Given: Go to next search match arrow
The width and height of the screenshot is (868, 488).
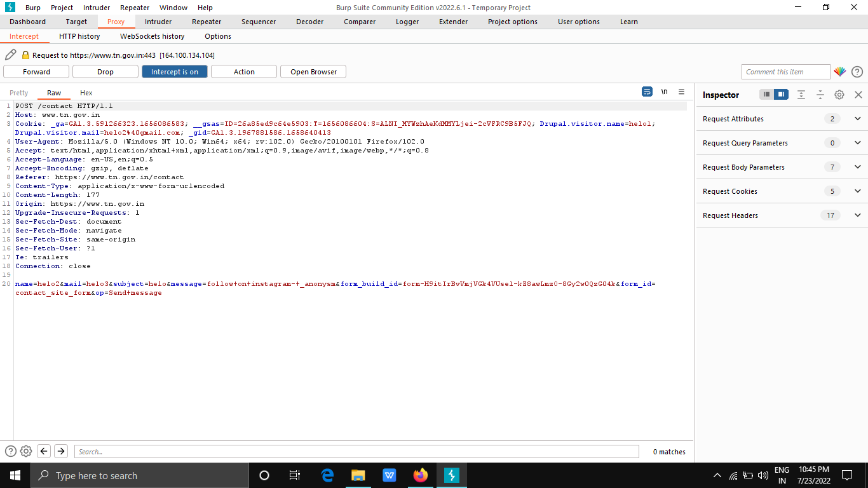Looking at the screenshot, I should point(61,451).
